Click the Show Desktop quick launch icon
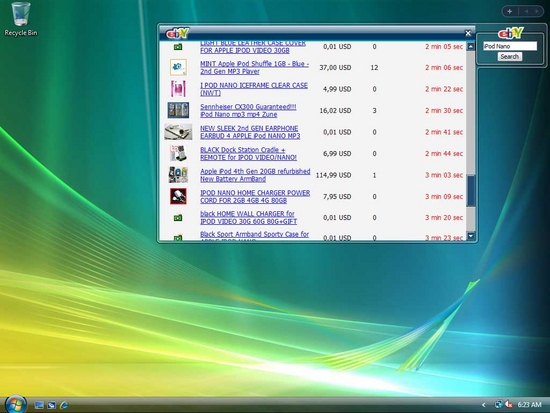Image resolution: width=550 pixels, height=413 pixels. [39, 405]
